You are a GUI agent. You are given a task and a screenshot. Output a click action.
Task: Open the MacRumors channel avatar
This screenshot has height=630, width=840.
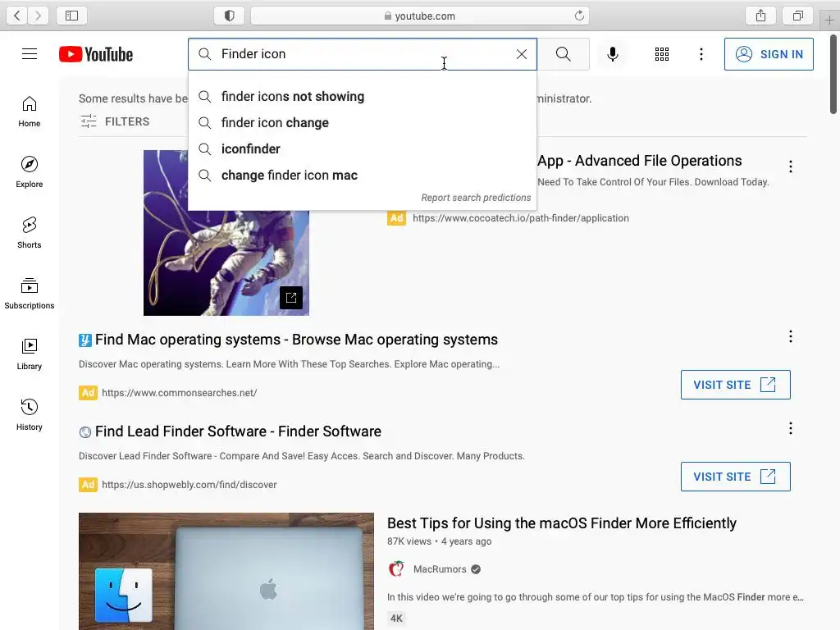396,569
